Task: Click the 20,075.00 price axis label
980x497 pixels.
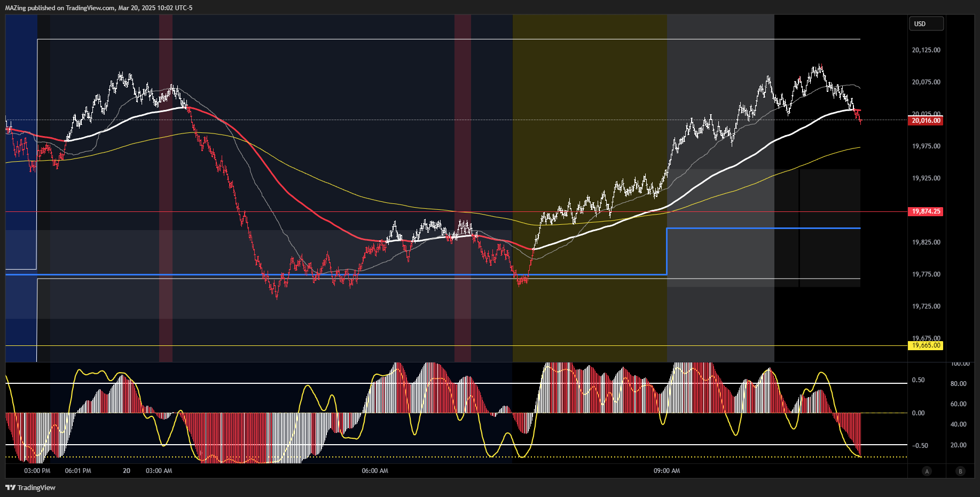Action: pos(926,82)
